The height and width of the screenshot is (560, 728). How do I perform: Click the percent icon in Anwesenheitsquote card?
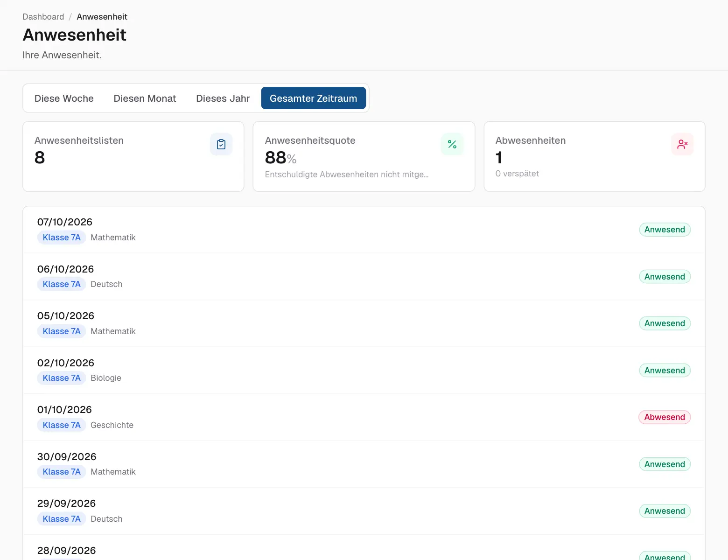click(452, 144)
